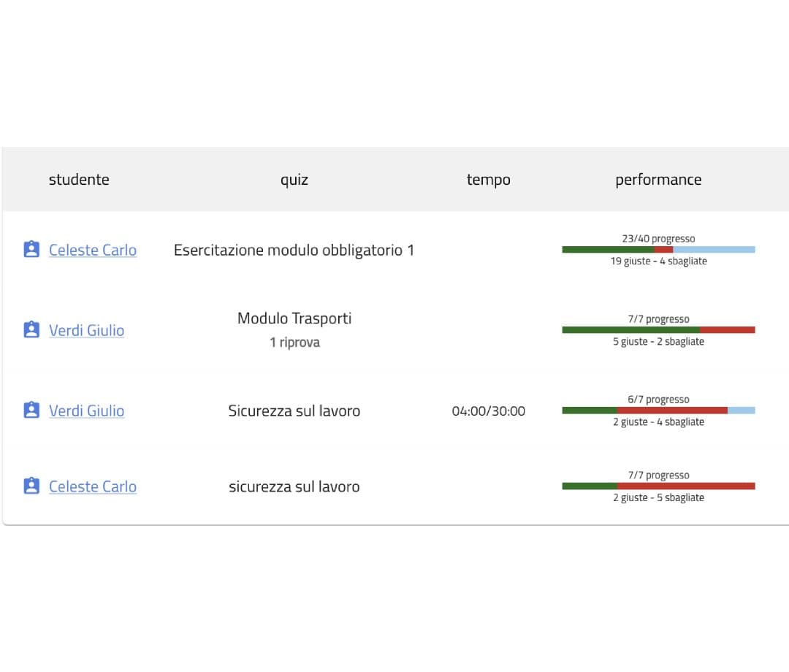Open Verdi Giulio link in the 6/7 progresso row
The image size is (789, 672).
click(86, 411)
